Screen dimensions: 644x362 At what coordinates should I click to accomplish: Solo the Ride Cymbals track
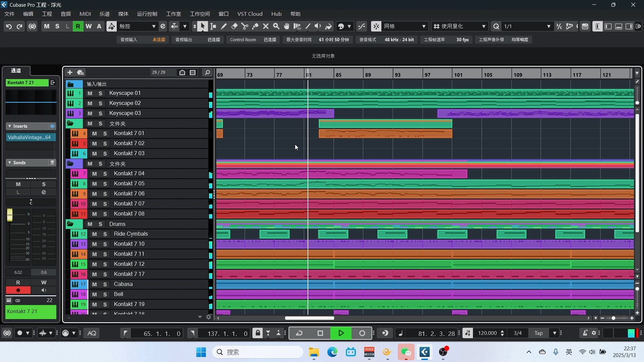[105, 234]
